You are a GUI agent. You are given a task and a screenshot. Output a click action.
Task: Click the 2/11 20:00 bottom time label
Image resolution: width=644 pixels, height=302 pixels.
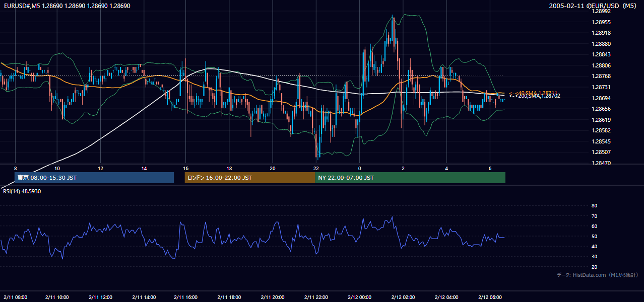point(273,297)
